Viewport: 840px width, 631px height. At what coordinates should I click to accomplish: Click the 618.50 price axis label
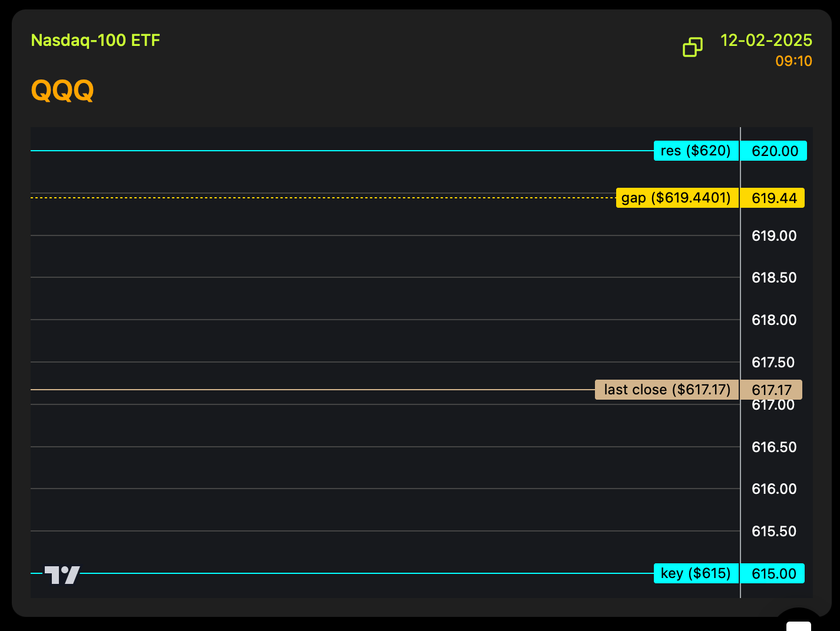[773, 278]
